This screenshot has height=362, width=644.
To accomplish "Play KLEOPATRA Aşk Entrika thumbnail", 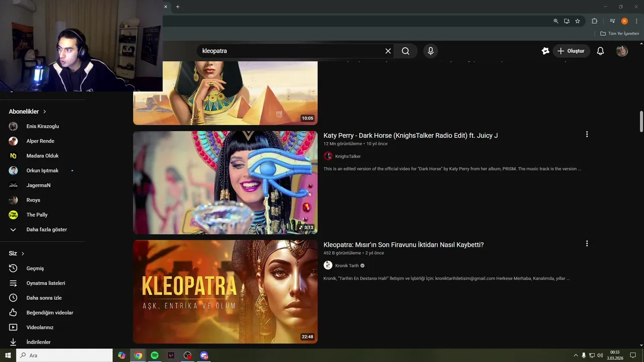I will [x=225, y=292].
